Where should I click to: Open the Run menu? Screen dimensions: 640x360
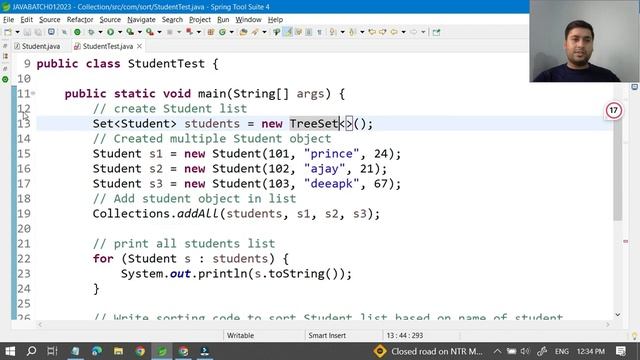coord(223,20)
